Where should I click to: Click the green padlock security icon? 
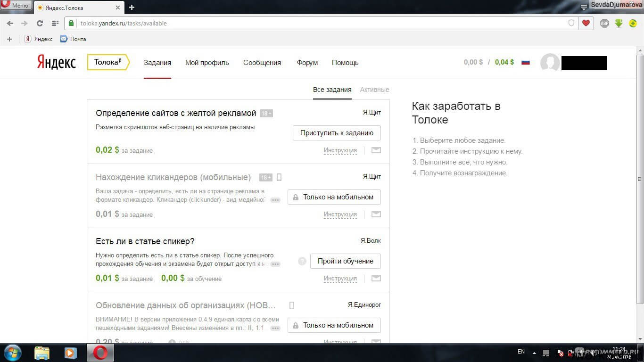pos(71,23)
